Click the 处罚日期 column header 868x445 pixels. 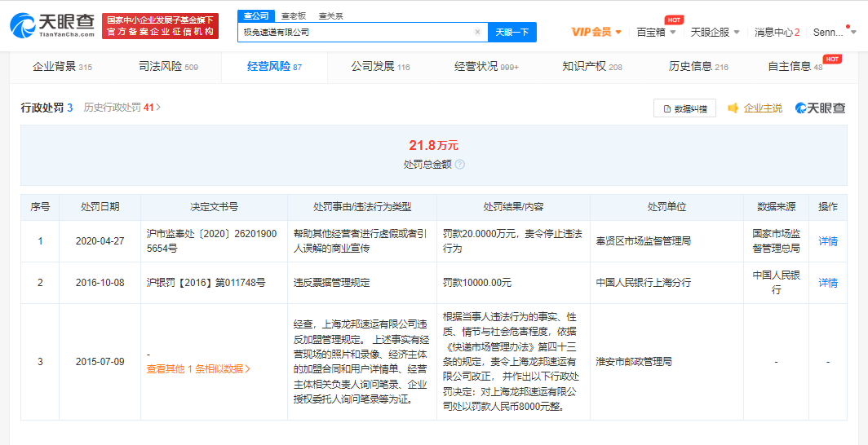(100, 207)
